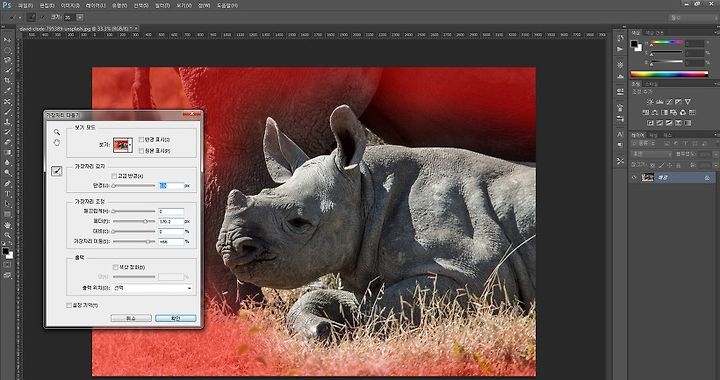This screenshot has width=720, height=380.
Task: Select the Eyedropper tool
Action: pyautogui.click(x=7, y=90)
